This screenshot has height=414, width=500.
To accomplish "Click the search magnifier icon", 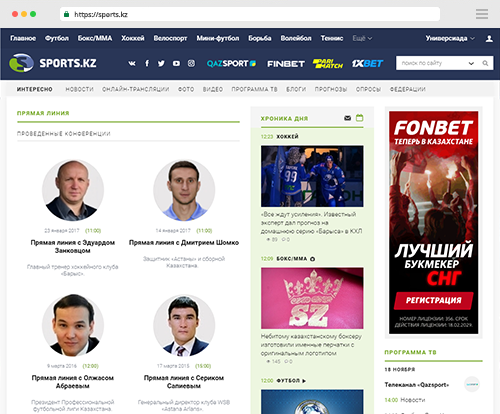I will click(x=485, y=63).
